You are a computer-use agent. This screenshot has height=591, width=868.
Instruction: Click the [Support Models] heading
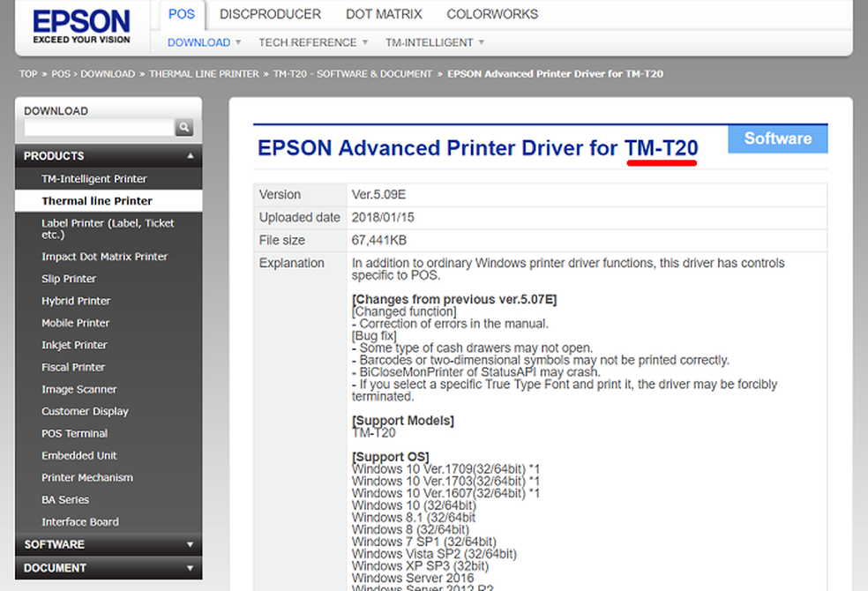403,421
